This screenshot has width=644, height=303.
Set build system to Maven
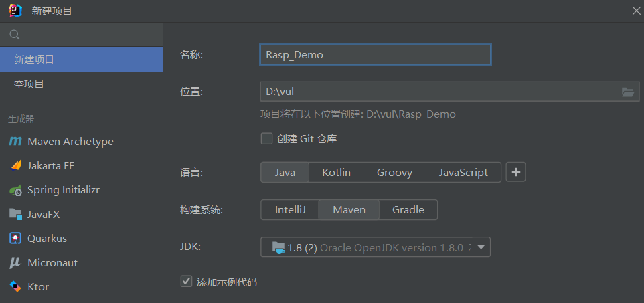tap(349, 210)
